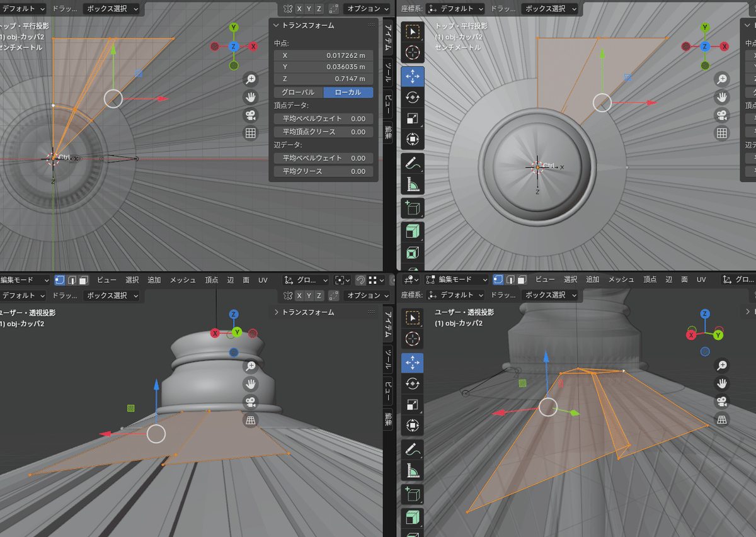
Task: Open 編集モード dropdown in lower-left viewport header
Action: pyautogui.click(x=25, y=280)
